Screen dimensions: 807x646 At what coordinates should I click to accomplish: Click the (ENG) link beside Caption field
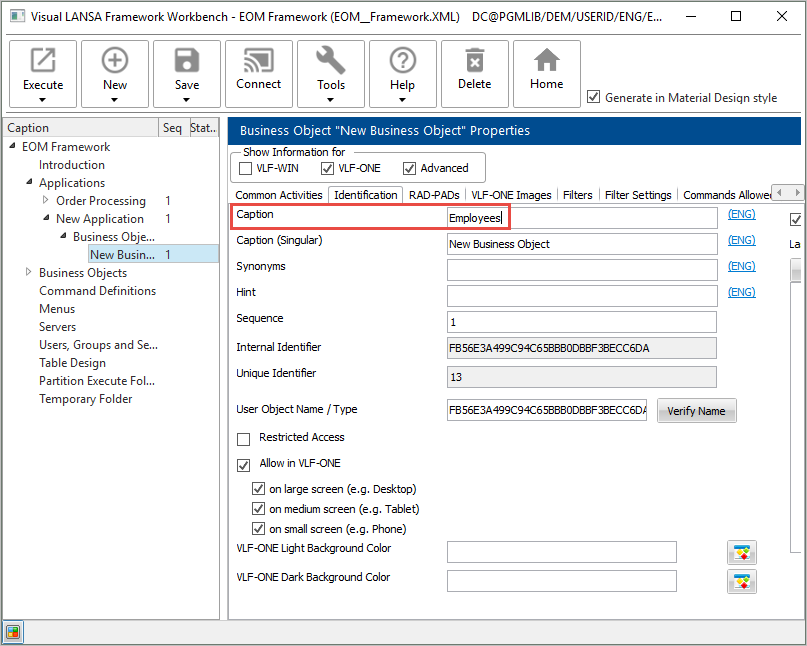[741, 215]
